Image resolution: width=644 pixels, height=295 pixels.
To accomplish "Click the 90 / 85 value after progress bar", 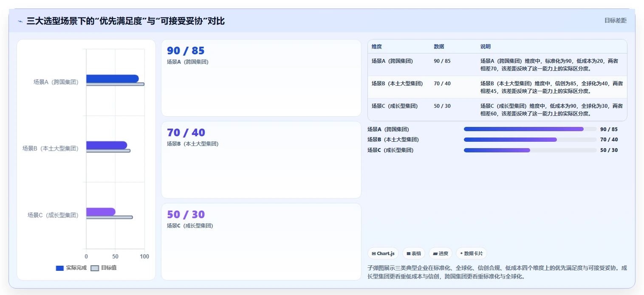I will click(x=609, y=129).
